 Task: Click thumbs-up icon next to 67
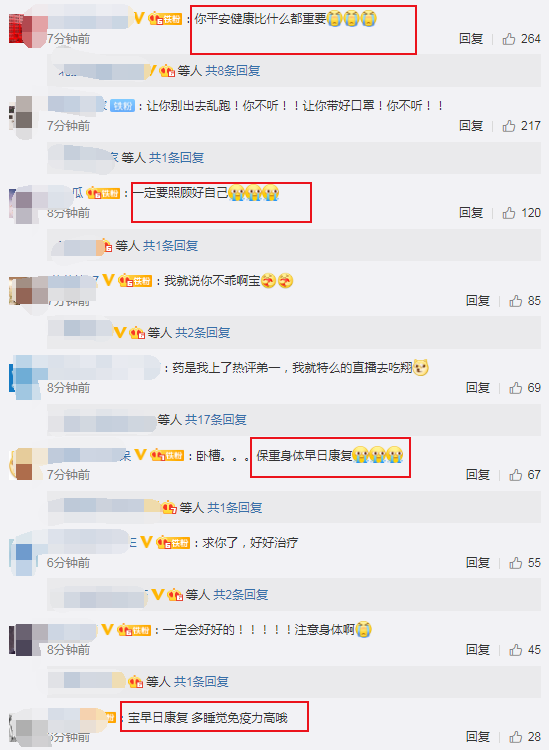[x=516, y=475]
